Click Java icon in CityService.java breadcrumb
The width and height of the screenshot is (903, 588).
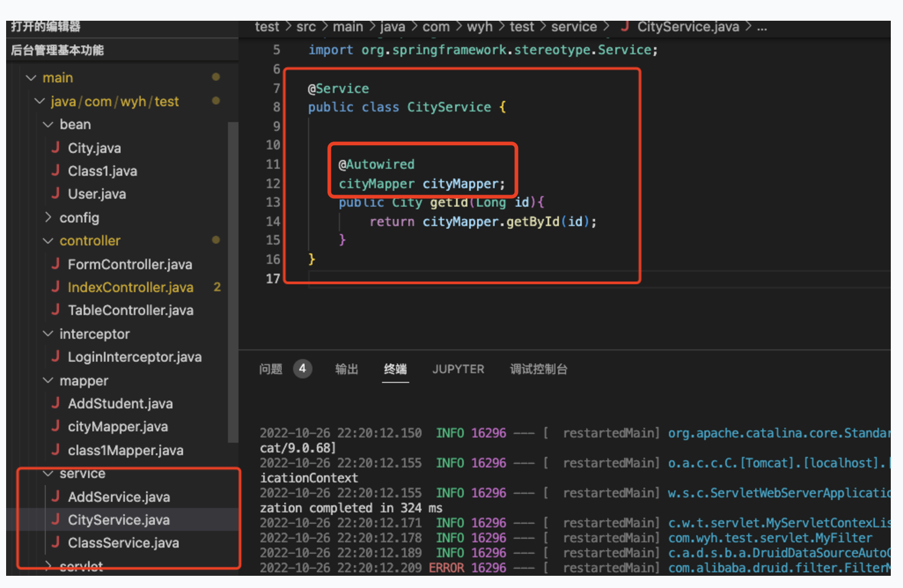click(625, 26)
